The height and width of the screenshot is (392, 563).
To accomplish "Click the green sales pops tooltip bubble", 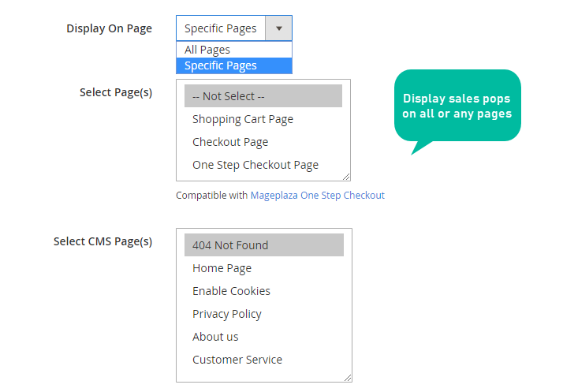I will pos(457,106).
